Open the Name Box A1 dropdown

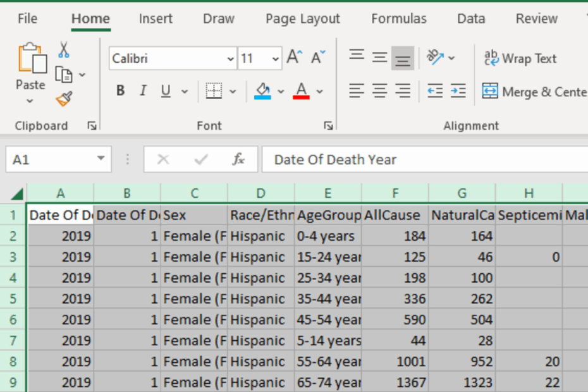click(x=101, y=158)
